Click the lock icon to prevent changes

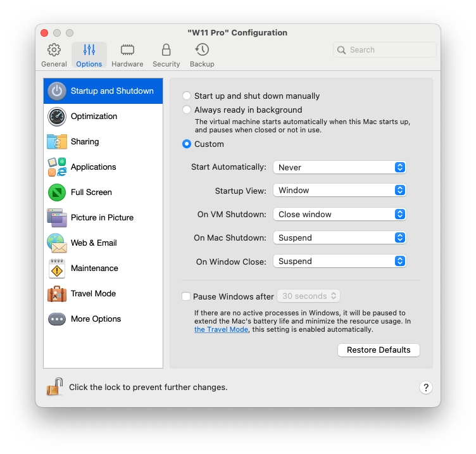click(x=54, y=387)
